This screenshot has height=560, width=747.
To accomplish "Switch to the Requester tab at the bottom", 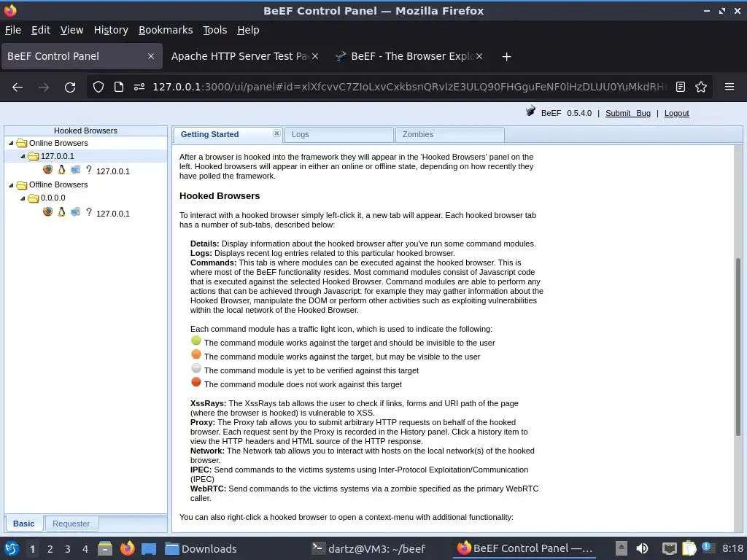I will point(71,524).
